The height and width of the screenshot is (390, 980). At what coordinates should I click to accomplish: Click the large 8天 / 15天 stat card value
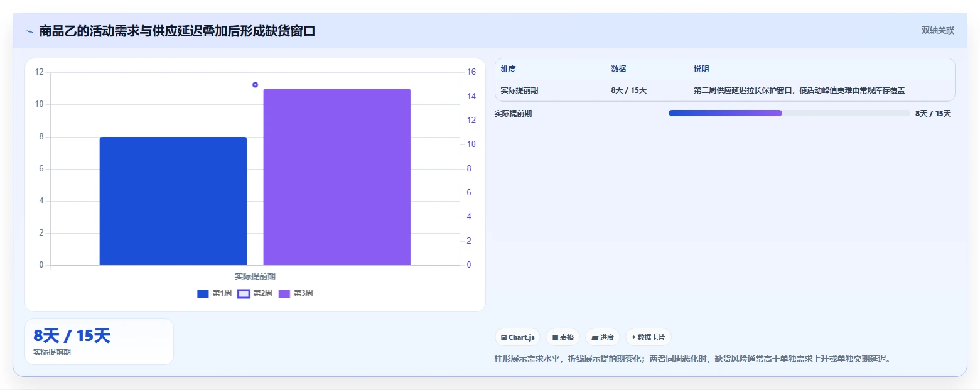point(72,336)
